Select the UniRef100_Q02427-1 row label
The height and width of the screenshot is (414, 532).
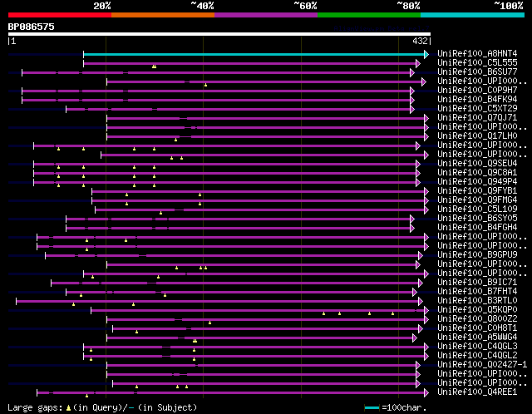(482, 365)
